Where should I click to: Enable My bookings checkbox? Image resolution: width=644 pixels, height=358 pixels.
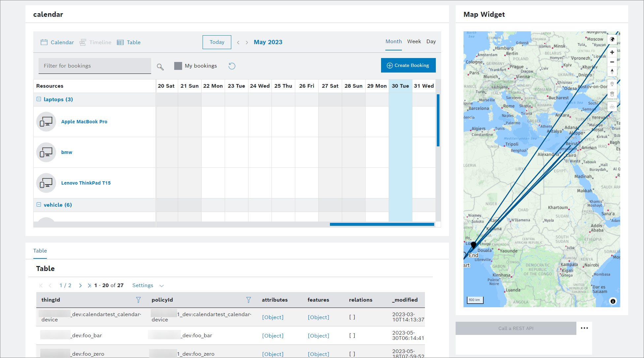click(x=178, y=66)
